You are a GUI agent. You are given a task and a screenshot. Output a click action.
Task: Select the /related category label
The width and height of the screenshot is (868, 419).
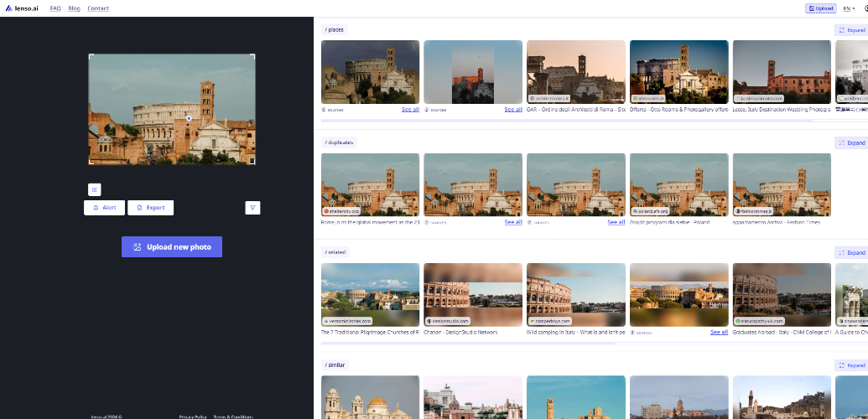point(335,252)
